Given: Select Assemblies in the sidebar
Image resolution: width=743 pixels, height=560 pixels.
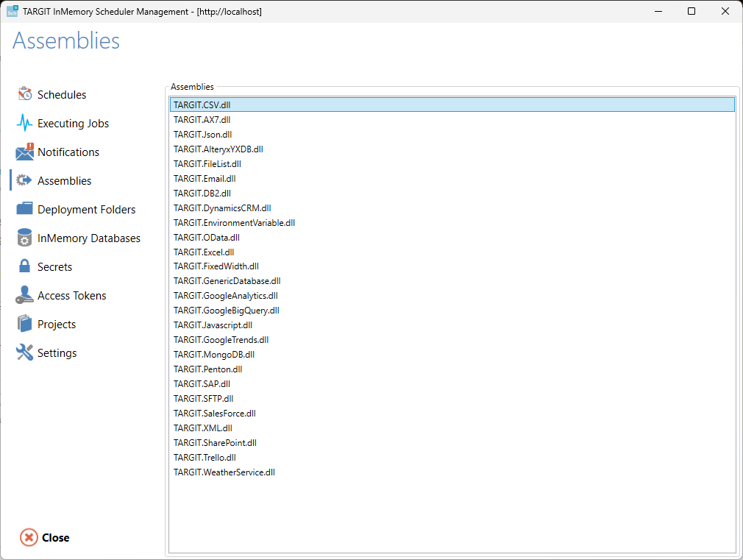Looking at the screenshot, I should [65, 181].
